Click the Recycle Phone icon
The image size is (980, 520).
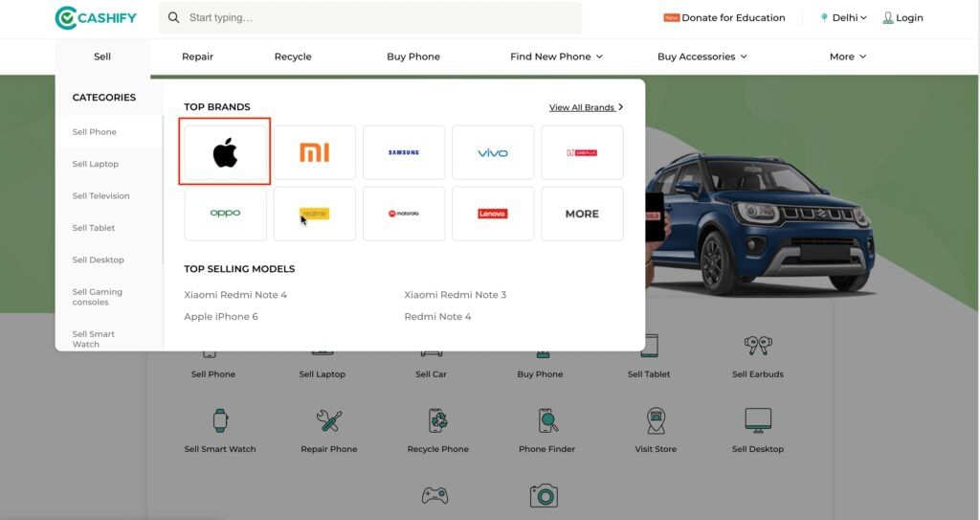point(438,420)
